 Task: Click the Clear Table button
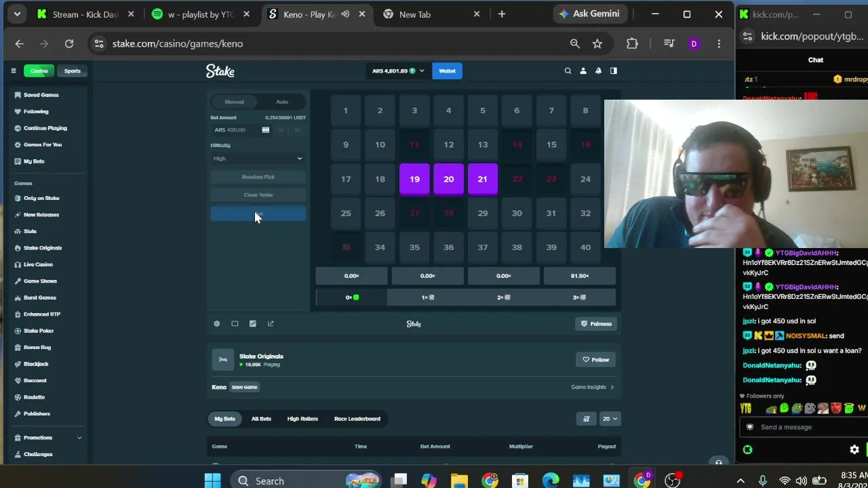(x=258, y=195)
